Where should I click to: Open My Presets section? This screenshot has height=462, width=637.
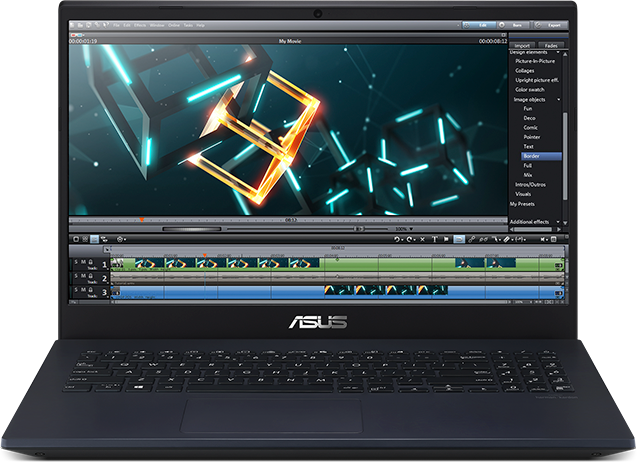click(522, 204)
